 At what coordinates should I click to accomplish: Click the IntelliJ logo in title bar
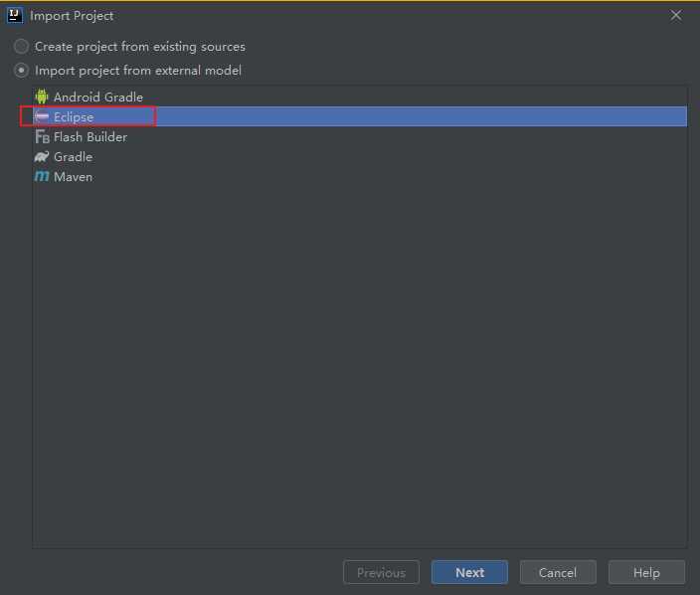pos(15,15)
